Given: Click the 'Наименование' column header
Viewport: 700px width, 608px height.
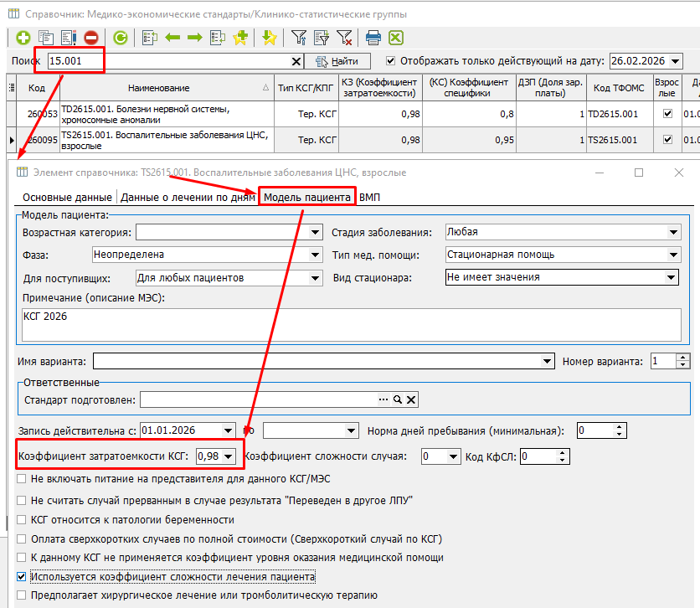Looking at the screenshot, I should [x=159, y=88].
